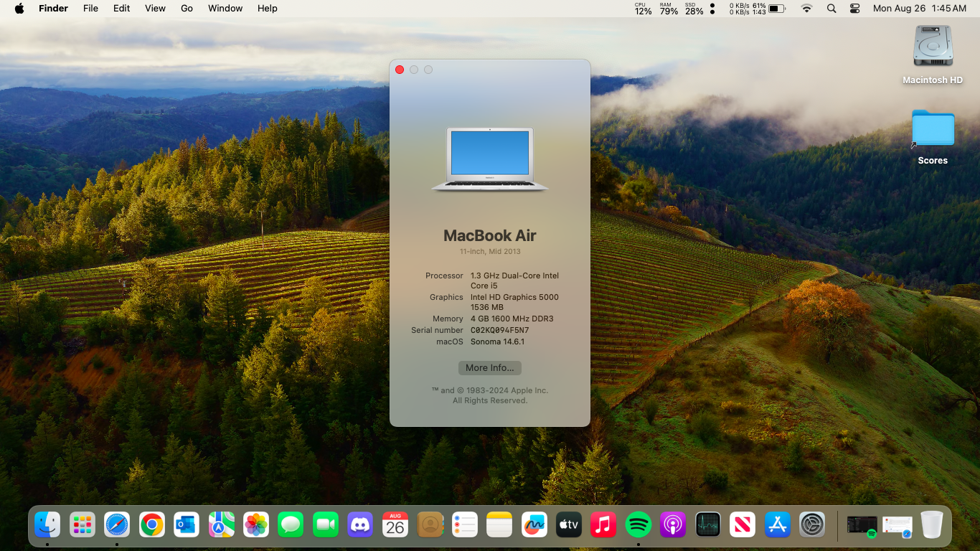Viewport: 980px width, 551px height.
Task: Open the minimized Spotify window thumbnail in Dock
Action: coord(862,526)
